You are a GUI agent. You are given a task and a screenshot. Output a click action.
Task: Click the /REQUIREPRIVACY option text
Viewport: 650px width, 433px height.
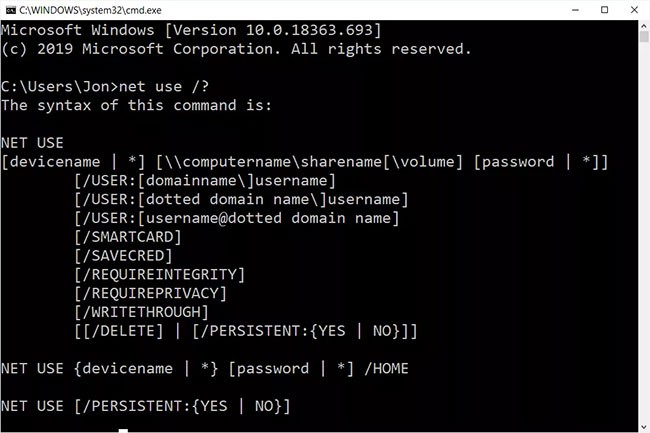151,293
